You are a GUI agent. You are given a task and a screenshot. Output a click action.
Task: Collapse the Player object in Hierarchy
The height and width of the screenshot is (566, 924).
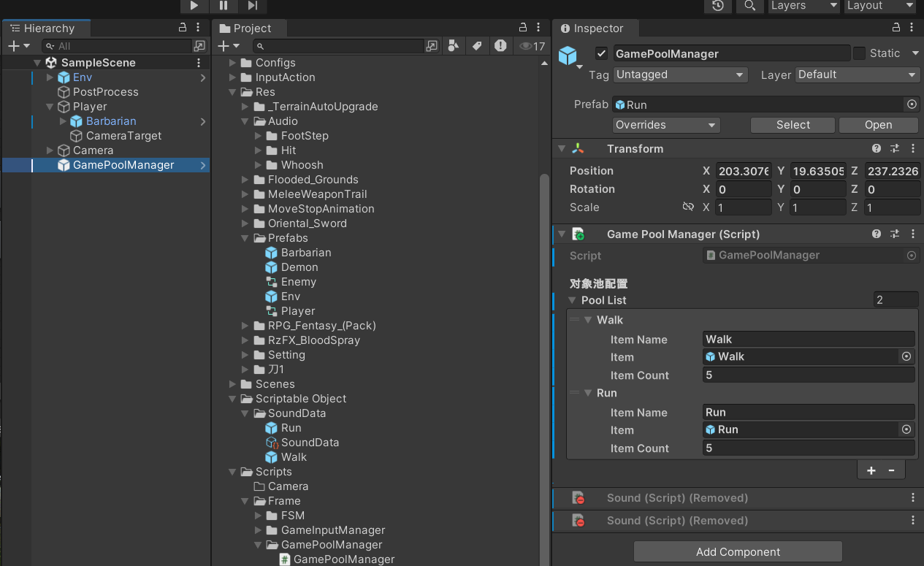(50, 107)
